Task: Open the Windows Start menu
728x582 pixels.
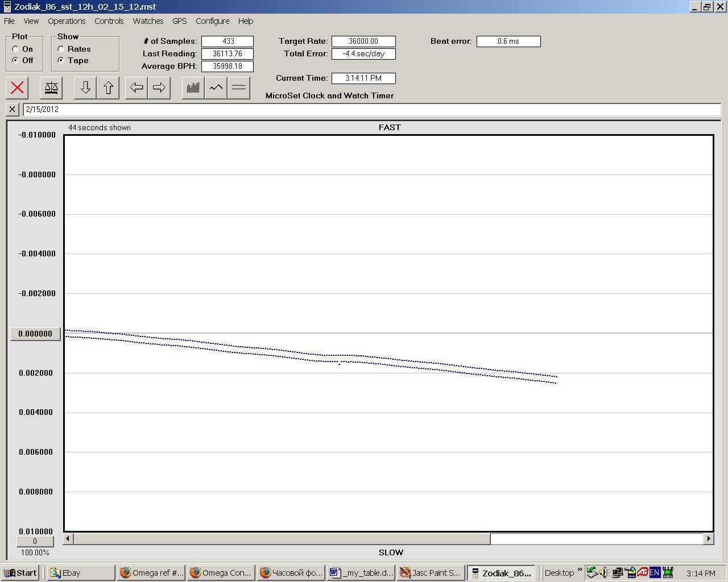Action: (x=20, y=573)
